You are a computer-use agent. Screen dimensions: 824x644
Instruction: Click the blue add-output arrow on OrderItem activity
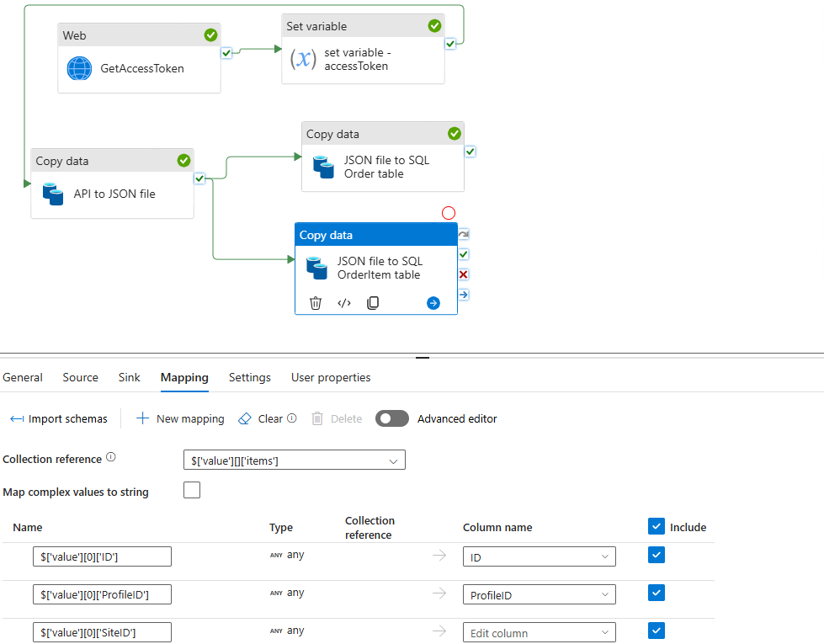point(433,303)
